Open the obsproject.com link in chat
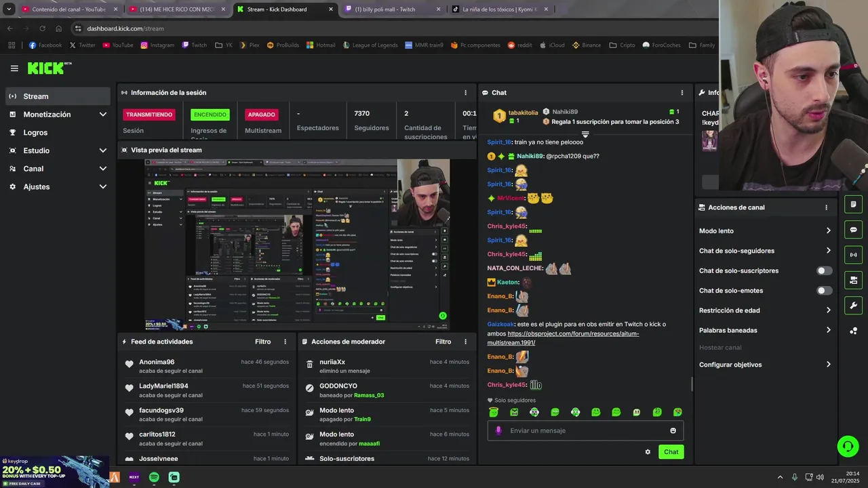This screenshot has height=488, width=868. [x=563, y=338]
